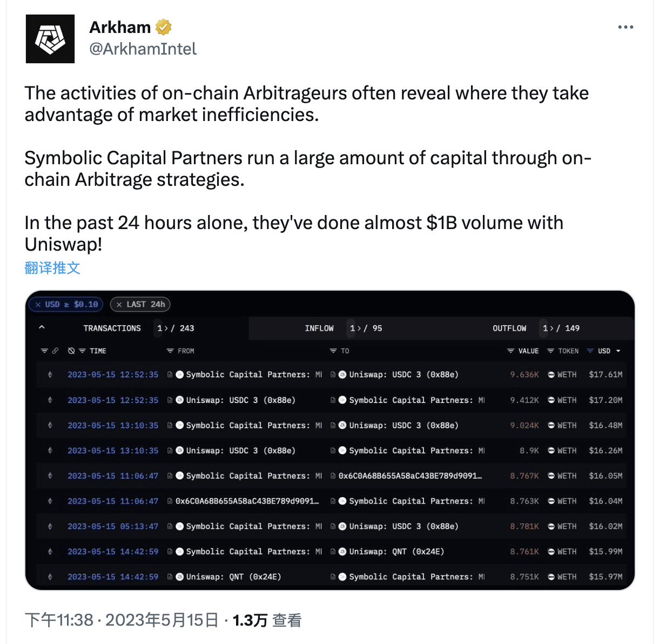
Task: Click Arkham's gold verified badge
Action: 163,26
